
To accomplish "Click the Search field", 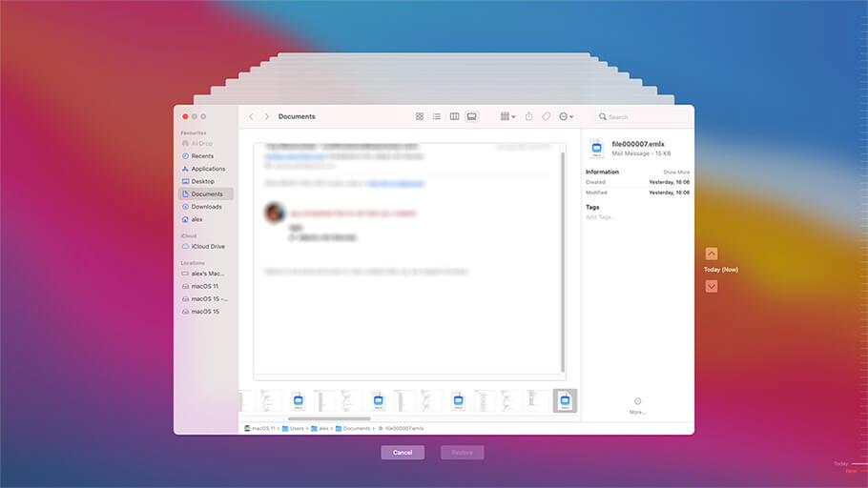I will click(642, 117).
